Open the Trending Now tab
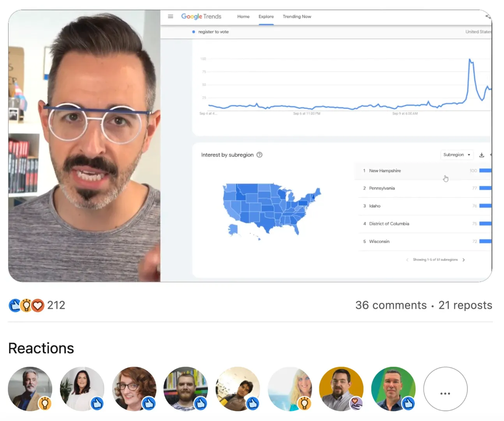This screenshot has height=421, width=504. coord(297,16)
